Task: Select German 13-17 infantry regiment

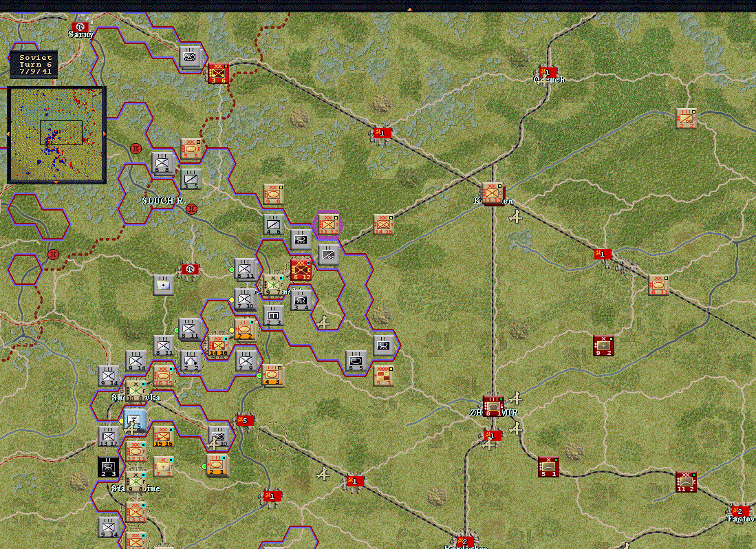Action: point(108,436)
